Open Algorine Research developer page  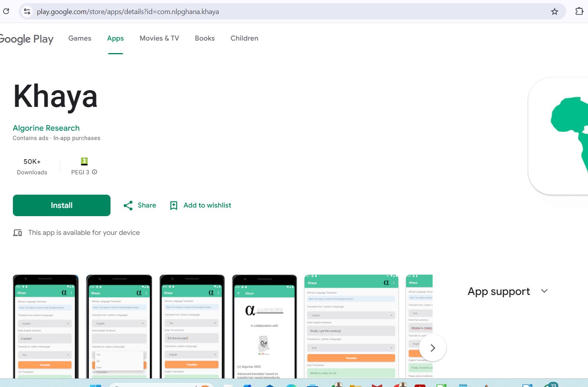[46, 128]
